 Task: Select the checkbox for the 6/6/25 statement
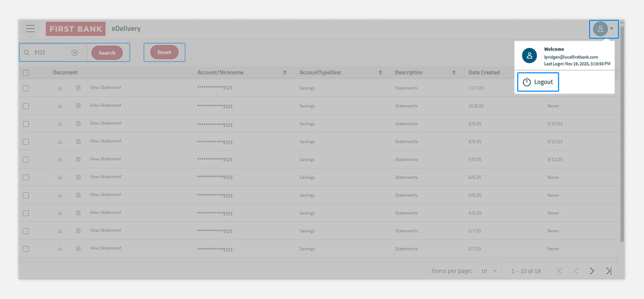point(26,177)
